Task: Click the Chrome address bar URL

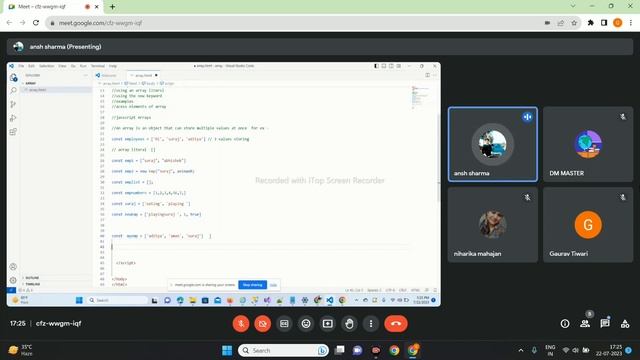Action: click(x=100, y=23)
